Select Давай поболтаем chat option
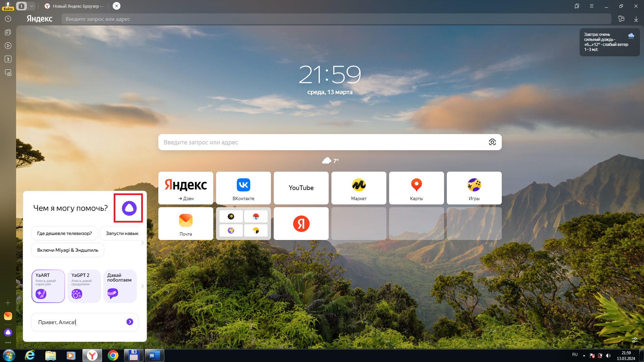Image resolution: width=644 pixels, height=362 pixels. click(x=120, y=285)
